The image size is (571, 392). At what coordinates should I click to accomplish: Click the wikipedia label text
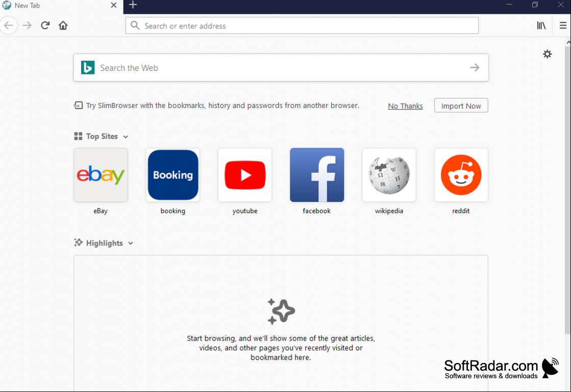pos(389,211)
